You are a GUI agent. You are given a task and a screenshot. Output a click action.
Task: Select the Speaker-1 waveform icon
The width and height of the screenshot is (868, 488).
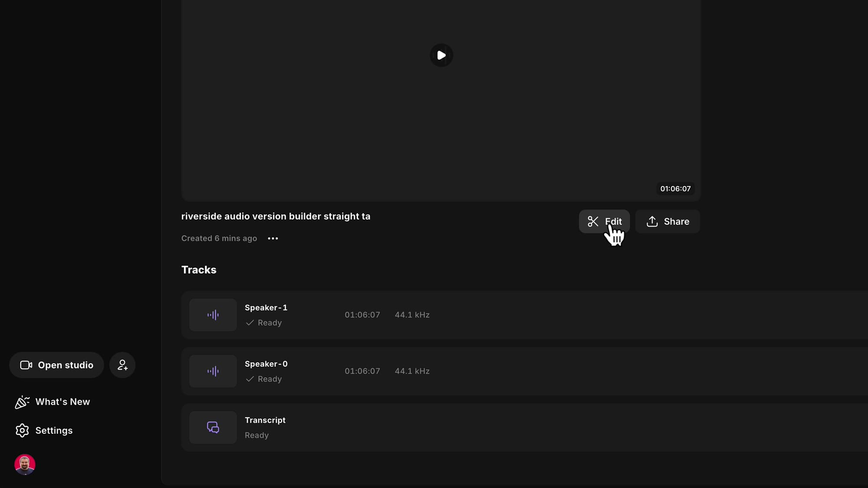pos(213,314)
